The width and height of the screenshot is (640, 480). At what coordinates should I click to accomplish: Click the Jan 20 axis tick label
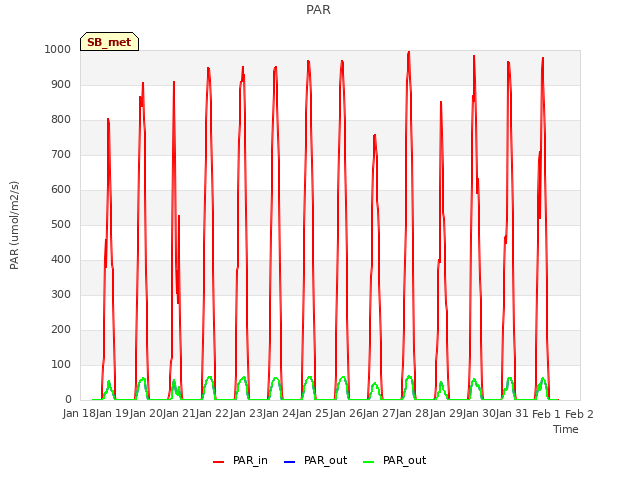click(x=145, y=414)
